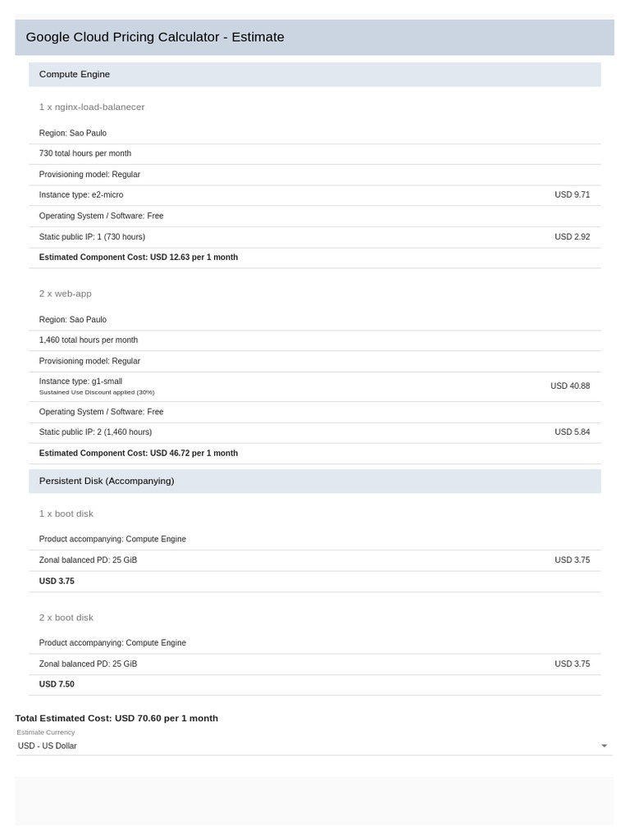This screenshot has width=630, height=840.
Task: Click the Sustained Use Discount applied (30%) note
Action: (97, 393)
